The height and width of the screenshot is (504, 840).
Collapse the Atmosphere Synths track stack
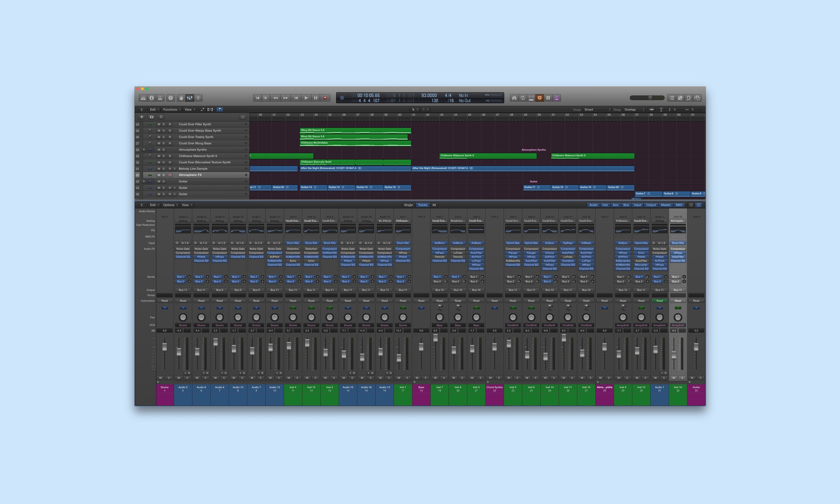[144, 150]
